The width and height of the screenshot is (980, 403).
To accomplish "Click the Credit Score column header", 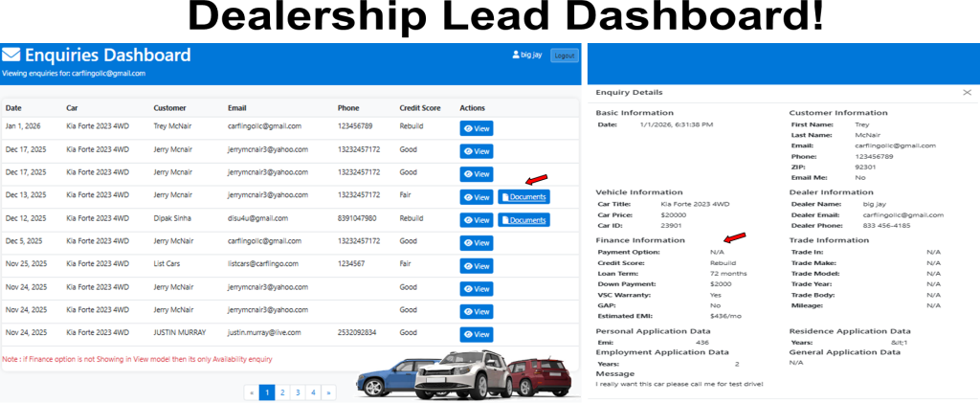I will tap(419, 107).
